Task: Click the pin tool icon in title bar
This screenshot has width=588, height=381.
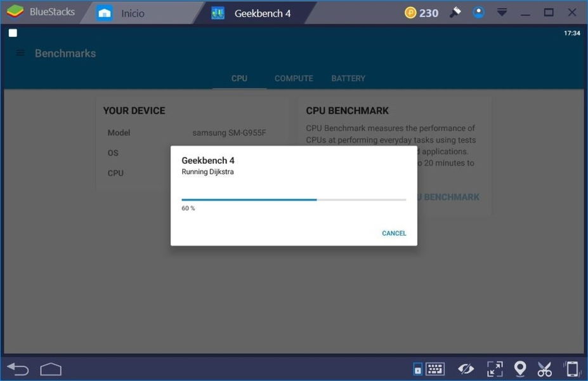Action: (x=455, y=13)
